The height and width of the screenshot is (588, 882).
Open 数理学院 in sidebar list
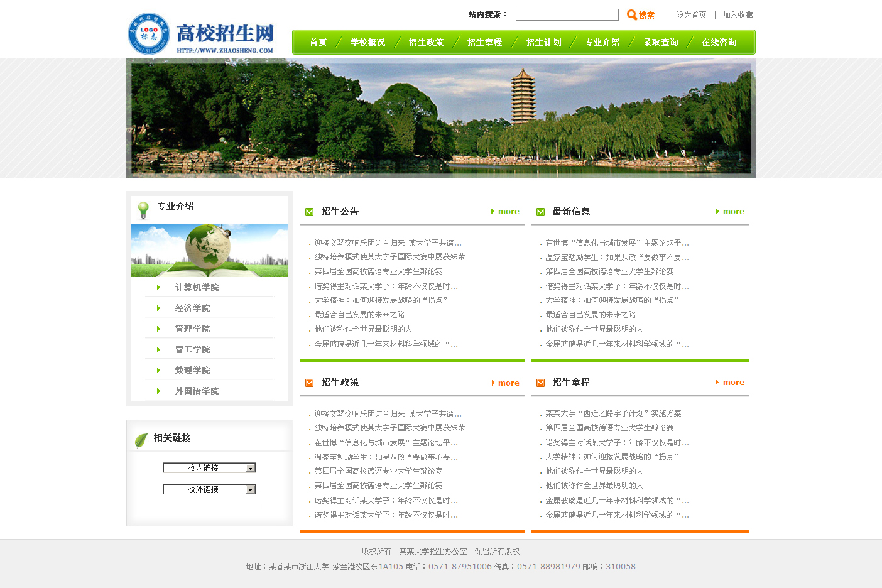(x=192, y=370)
